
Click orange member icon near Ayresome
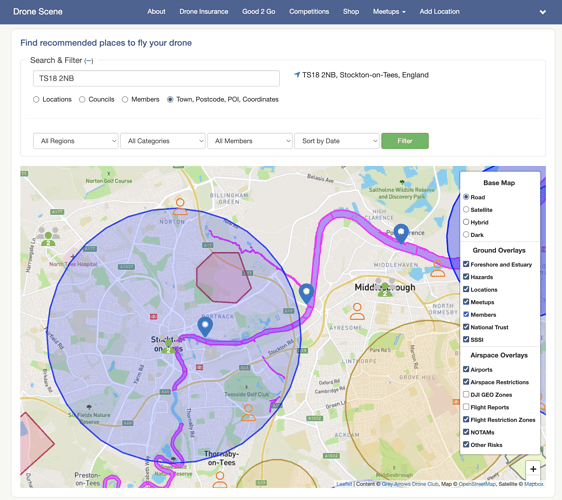[357, 311]
